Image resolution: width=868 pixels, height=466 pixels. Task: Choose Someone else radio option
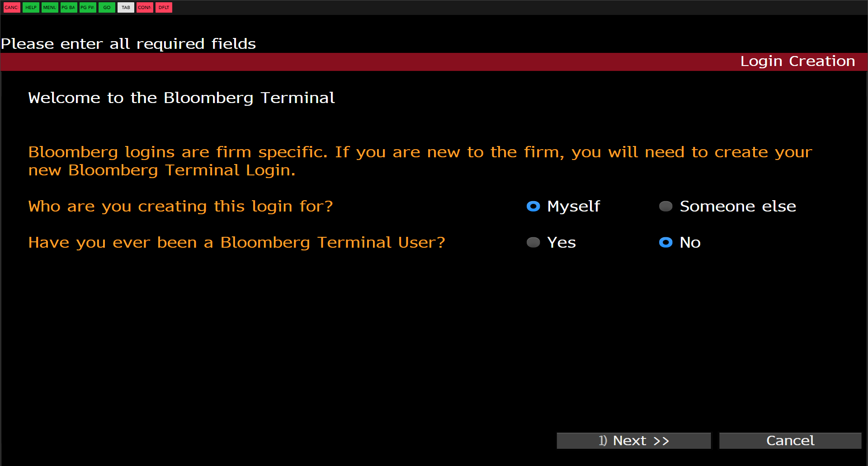[x=665, y=207]
